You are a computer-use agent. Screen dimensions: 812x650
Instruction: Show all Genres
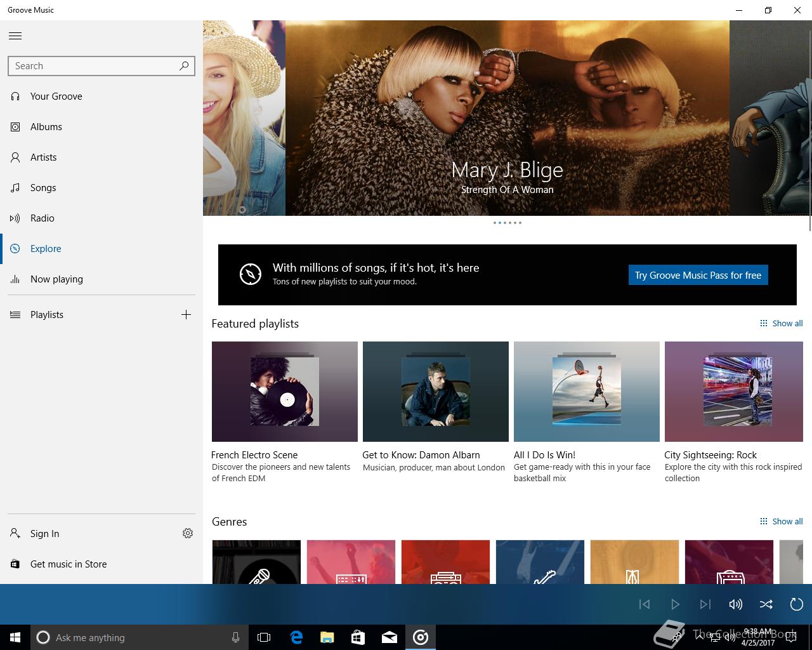coord(782,522)
